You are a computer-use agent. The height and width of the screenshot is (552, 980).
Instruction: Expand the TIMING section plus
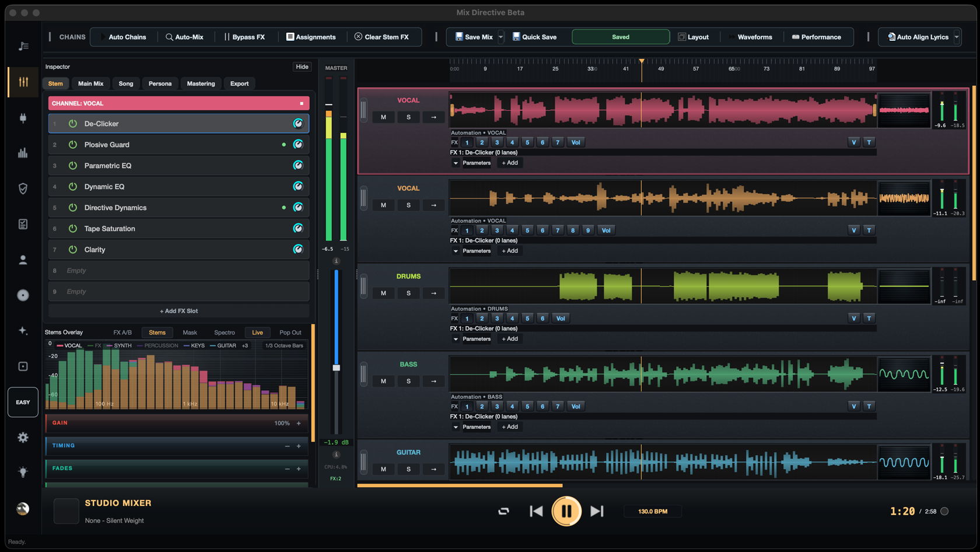299,446
